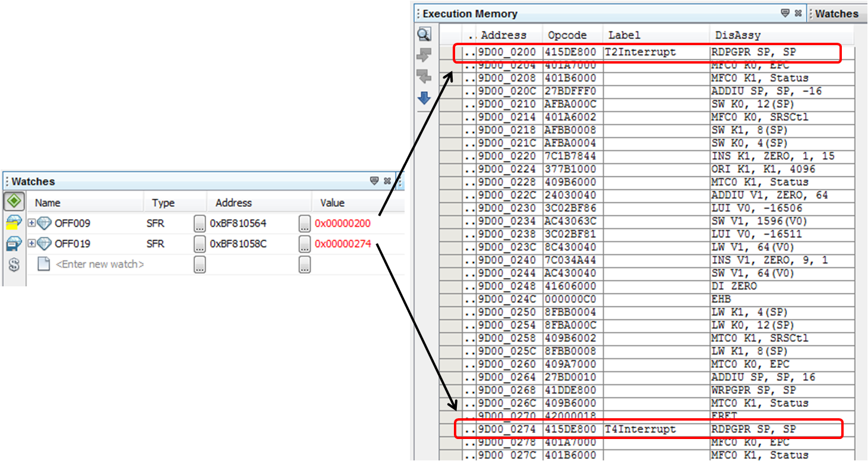Expand the OFF009 watch tree node
This screenshot has width=868, height=461.
pos(32,223)
